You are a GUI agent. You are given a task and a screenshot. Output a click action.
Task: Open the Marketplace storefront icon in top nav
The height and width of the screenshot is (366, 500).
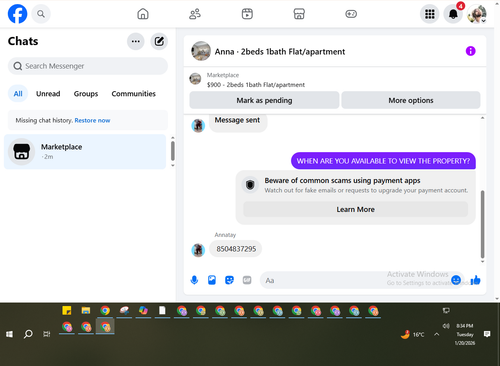[299, 14]
